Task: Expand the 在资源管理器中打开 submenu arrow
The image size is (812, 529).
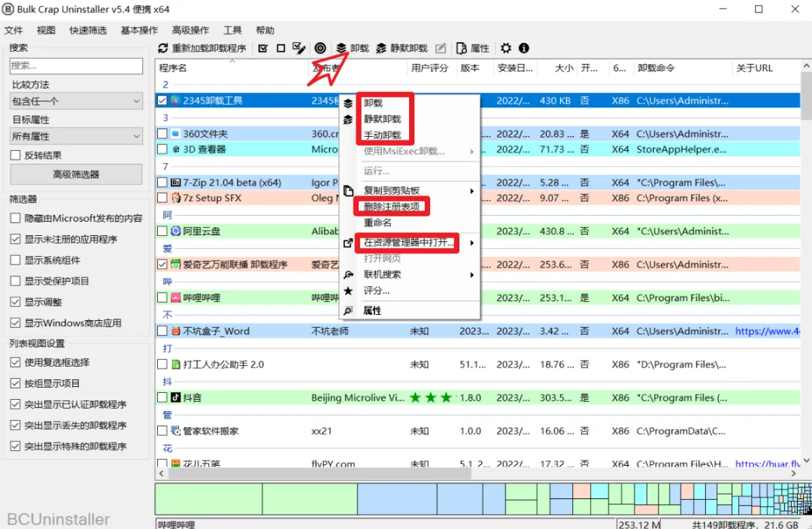Action: coord(471,243)
